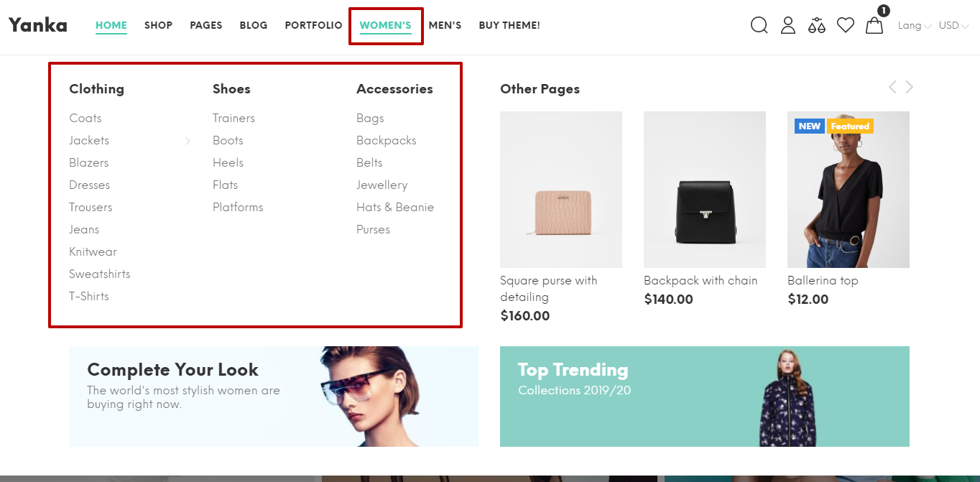Open the Lang dropdown
This screenshot has width=980, height=482.
pyautogui.click(x=911, y=26)
